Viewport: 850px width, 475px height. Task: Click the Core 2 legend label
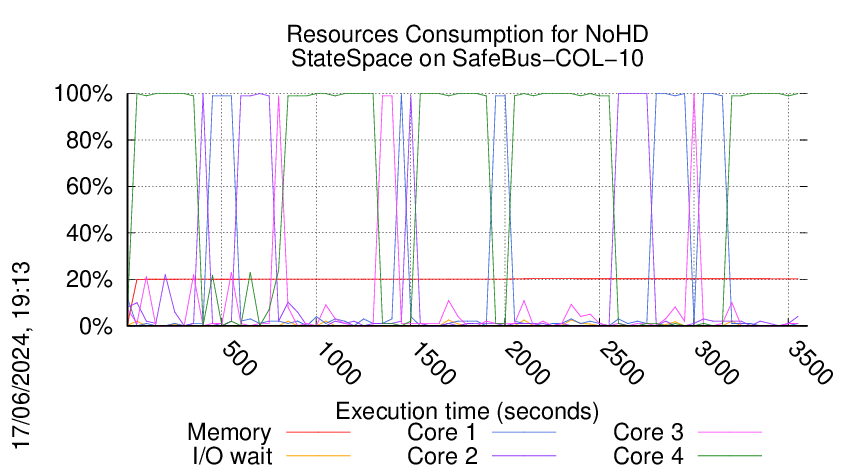click(x=442, y=456)
